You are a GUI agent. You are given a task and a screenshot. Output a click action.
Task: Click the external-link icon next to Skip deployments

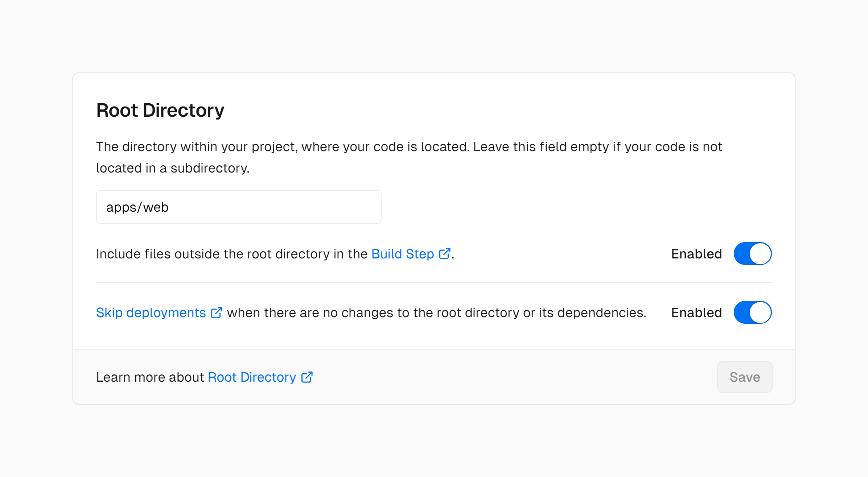coord(217,312)
